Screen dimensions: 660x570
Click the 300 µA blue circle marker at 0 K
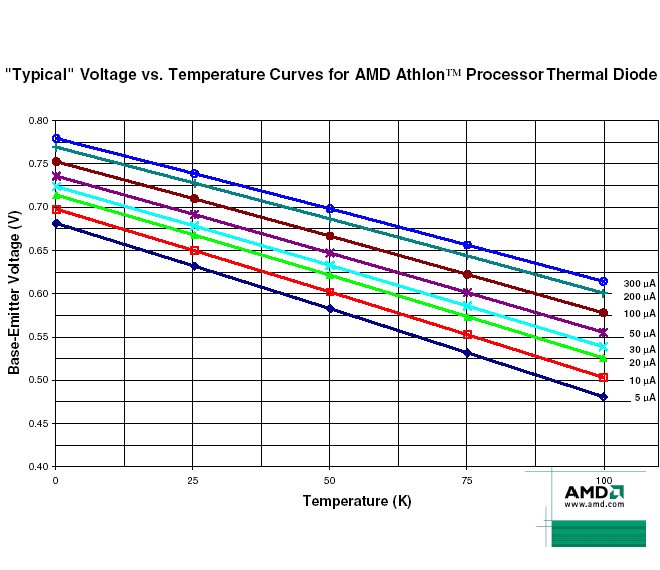(x=56, y=139)
